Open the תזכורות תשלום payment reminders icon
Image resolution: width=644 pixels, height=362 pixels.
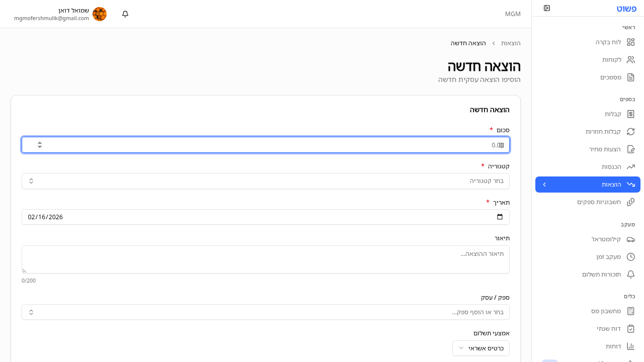[x=631, y=275]
